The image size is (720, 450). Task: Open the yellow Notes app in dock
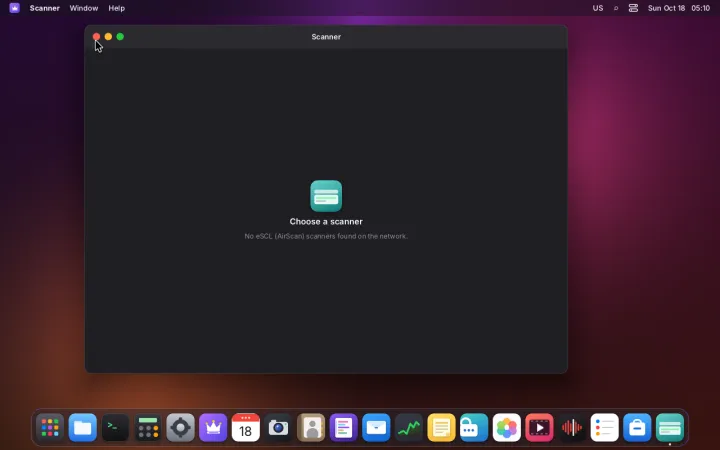(441, 428)
